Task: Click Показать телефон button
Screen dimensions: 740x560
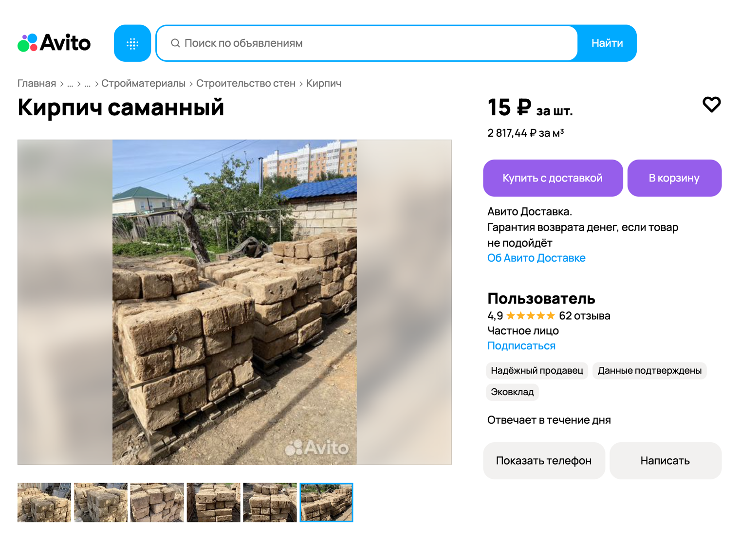Action: point(544,461)
